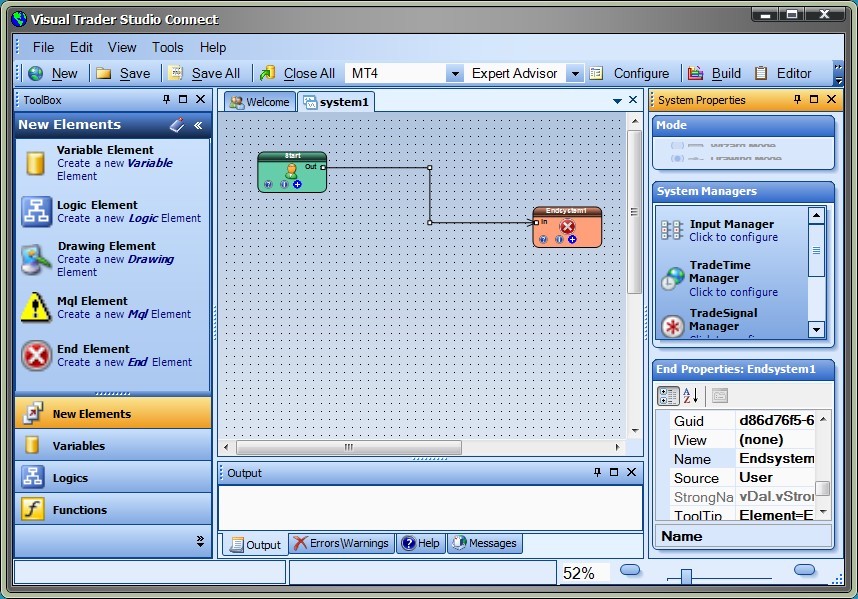Screen dimensions: 858x599
Task: Click the eraser icon in New Elements header
Action: click(x=177, y=125)
